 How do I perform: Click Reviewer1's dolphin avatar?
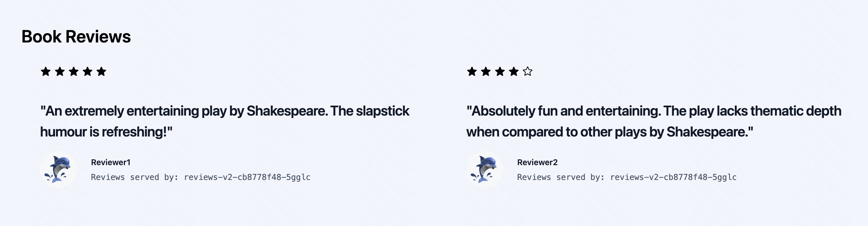pyautogui.click(x=59, y=169)
